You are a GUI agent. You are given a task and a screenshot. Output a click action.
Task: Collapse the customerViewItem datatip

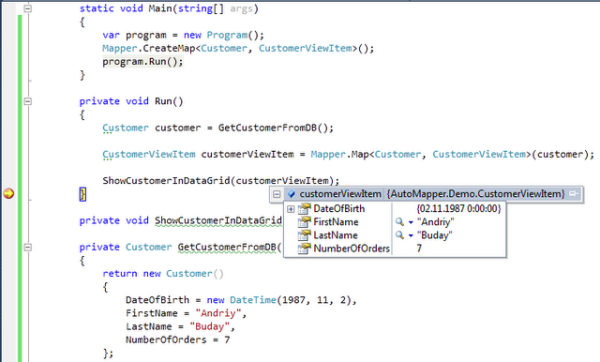point(277,194)
